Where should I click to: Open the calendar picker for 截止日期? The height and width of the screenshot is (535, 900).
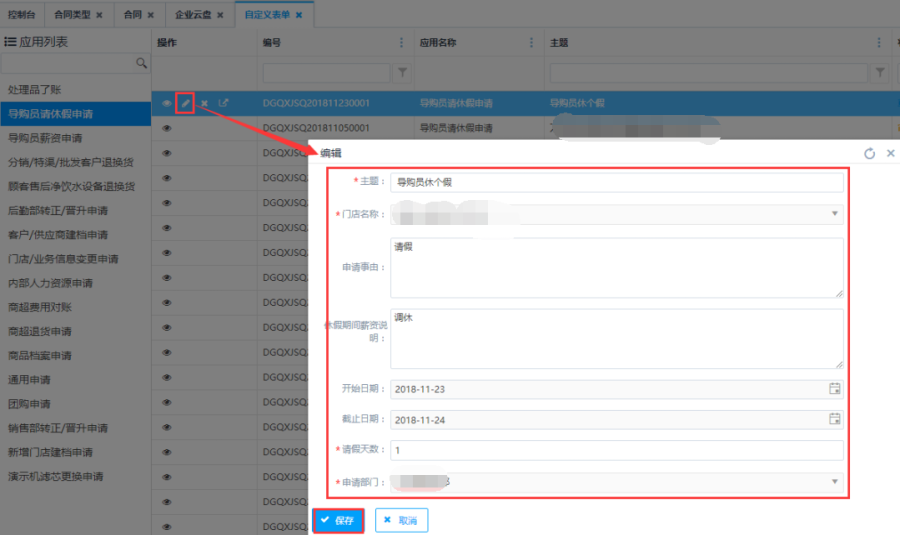coord(835,419)
